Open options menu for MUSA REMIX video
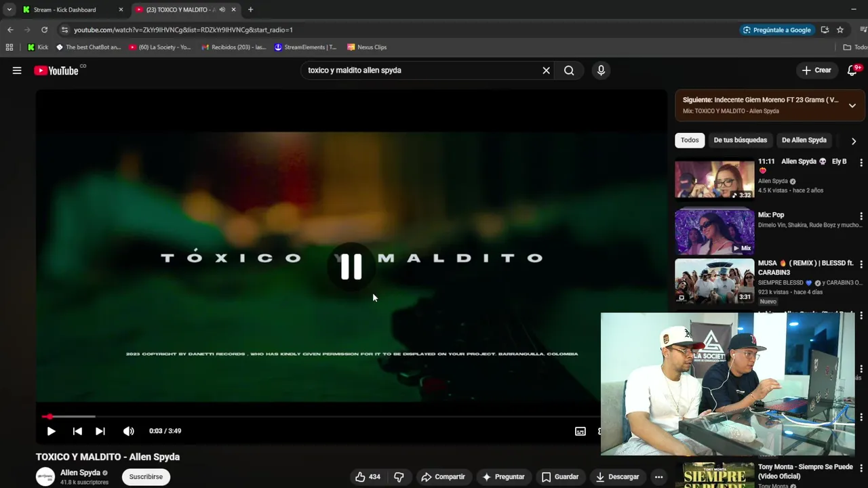The width and height of the screenshot is (868, 488). (x=861, y=264)
